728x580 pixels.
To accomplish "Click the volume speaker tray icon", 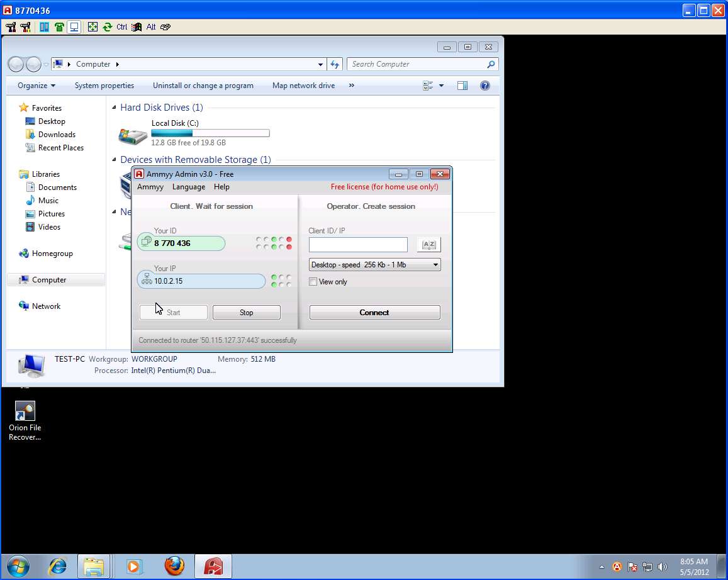I will pyautogui.click(x=662, y=567).
